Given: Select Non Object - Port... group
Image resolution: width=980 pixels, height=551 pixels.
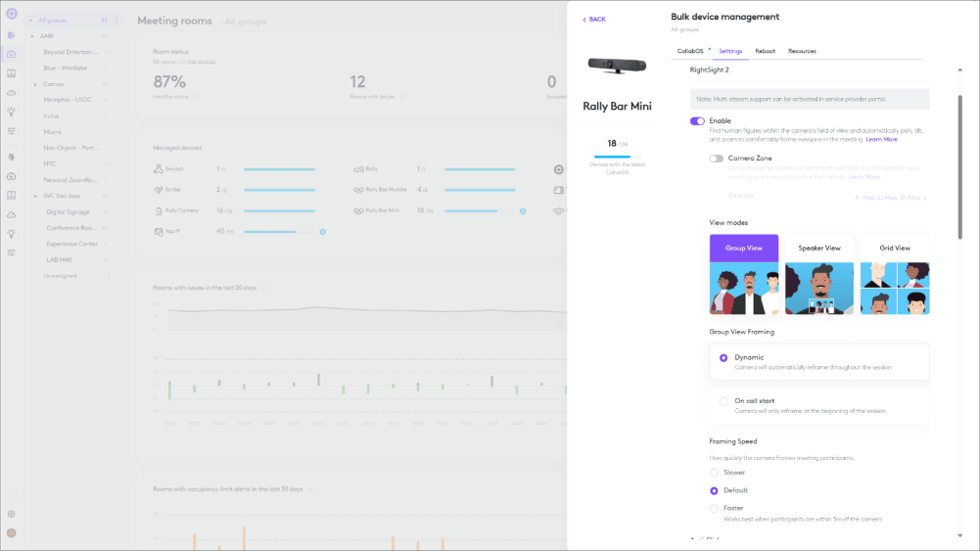Looking at the screenshot, I should click(x=70, y=148).
